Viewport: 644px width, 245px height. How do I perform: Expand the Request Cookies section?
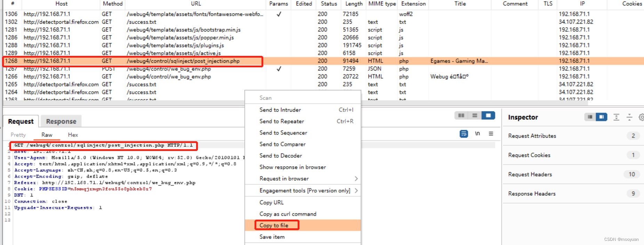pos(573,155)
